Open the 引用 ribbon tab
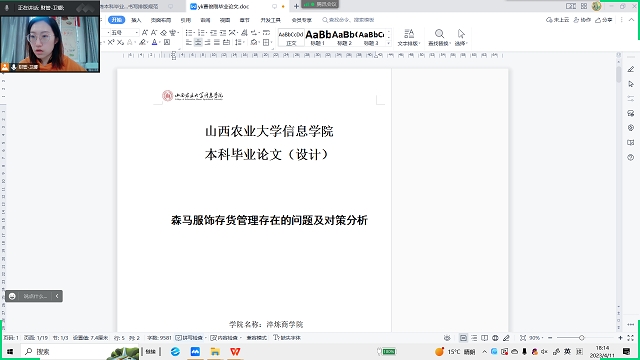Screen dimensions: 640x360 tap(186, 20)
